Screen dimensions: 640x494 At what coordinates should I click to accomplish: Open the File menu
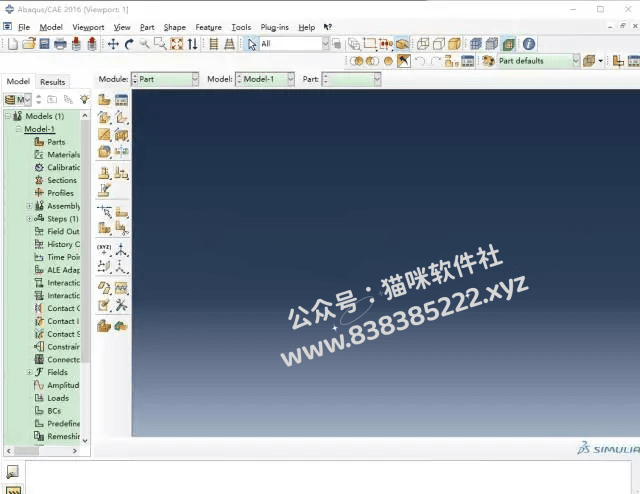pos(24,27)
